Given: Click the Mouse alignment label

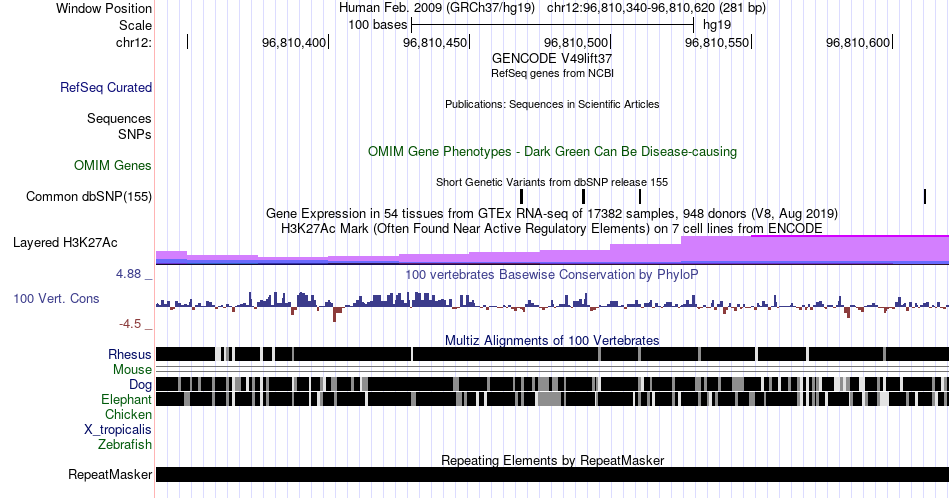Looking at the screenshot, I should click(132, 370).
